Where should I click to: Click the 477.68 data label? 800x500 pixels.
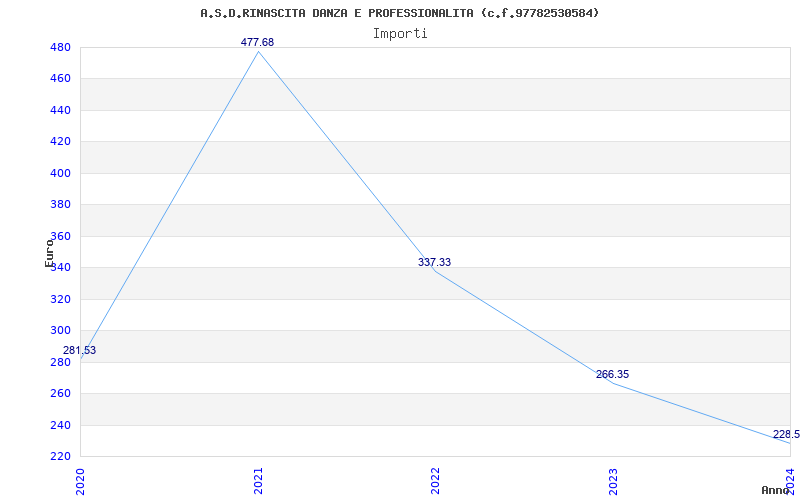[x=257, y=42]
